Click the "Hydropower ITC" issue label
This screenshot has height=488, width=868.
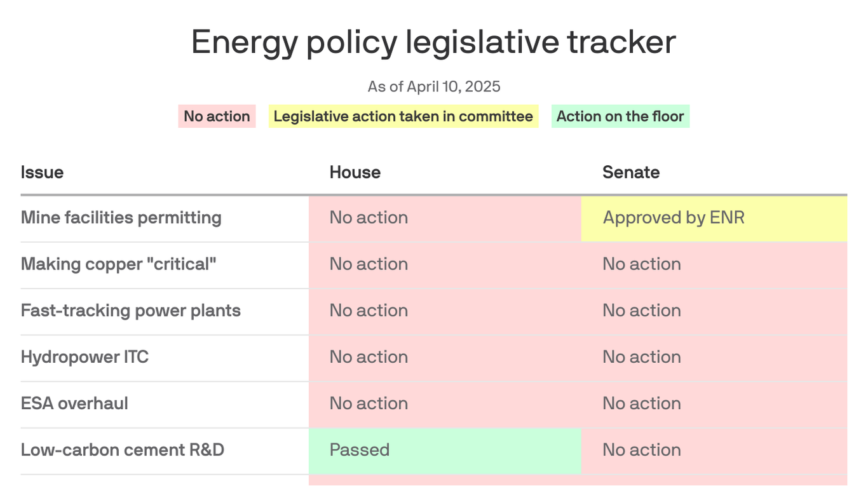pos(85,357)
